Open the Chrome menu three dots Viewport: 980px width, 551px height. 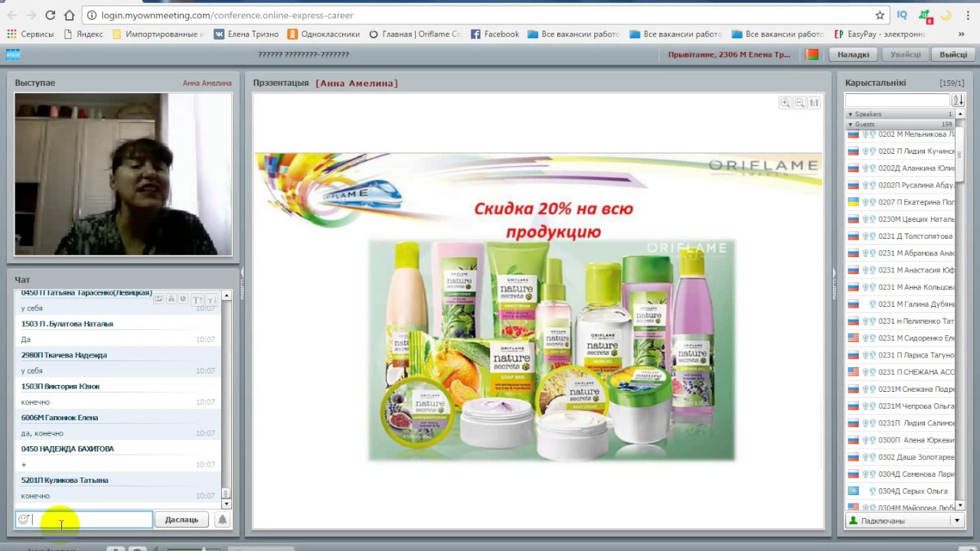(969, 15)
